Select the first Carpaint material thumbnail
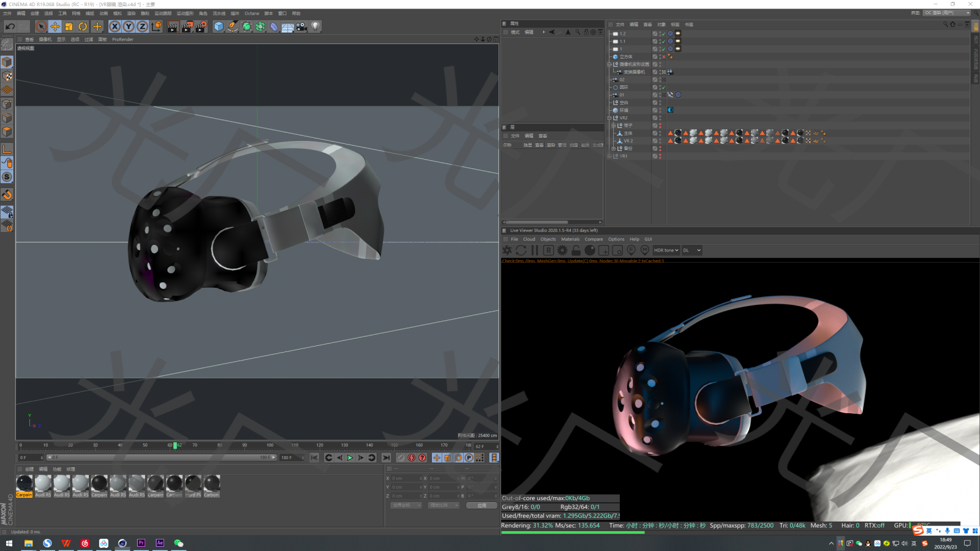The height and width of the screenshot is (551, 980). click(x=24, y=484)
